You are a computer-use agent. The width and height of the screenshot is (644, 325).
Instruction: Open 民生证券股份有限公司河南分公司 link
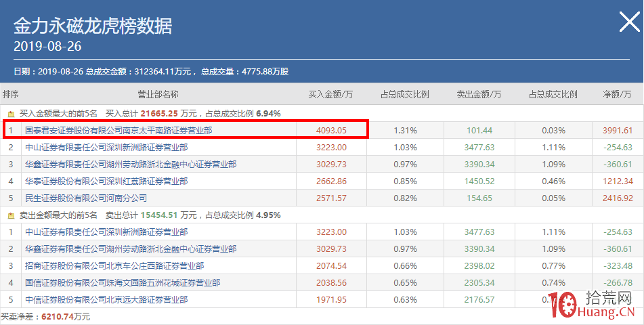tap(86, 198)
